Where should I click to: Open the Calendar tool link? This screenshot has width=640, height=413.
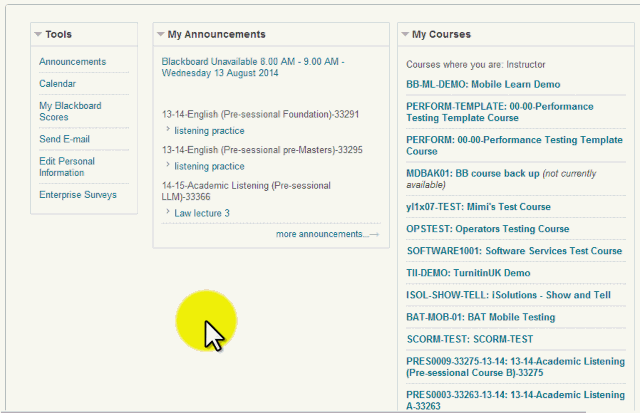57,84
